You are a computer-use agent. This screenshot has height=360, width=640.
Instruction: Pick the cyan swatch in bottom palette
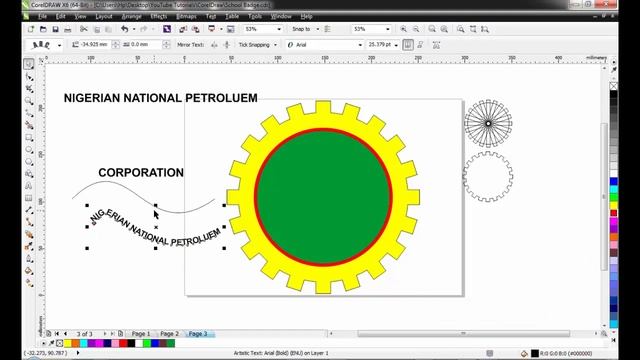click(x=84, y=343)
